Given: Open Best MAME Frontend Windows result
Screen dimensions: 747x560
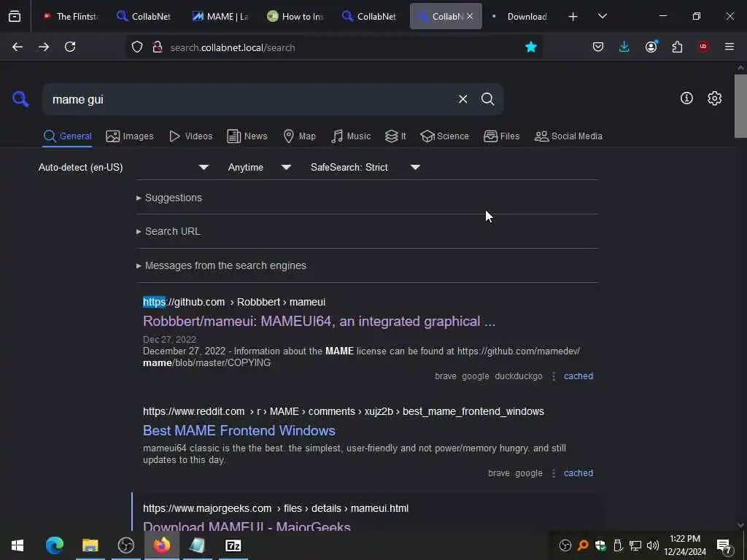Looking at the screenshot, I should click(239, 430).
